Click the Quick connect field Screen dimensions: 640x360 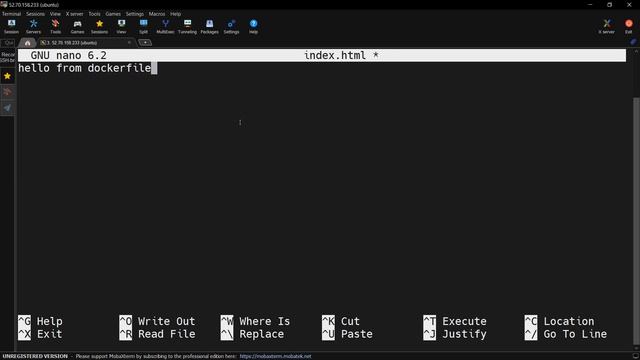[x=8, y=42]
